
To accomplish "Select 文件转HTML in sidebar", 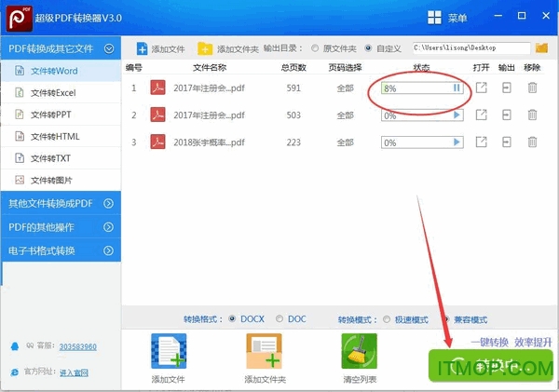I will coord(61,136).
